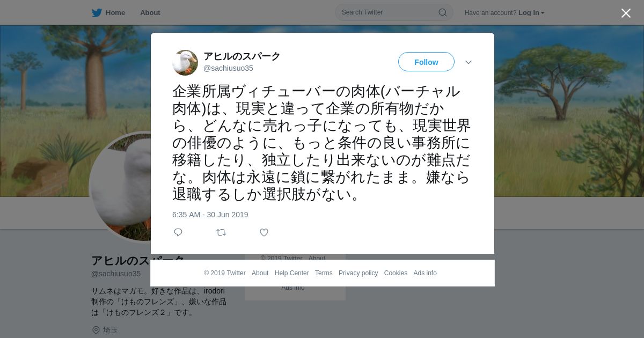This screenshot has height=338, width=644.
Task: Open the duck avatar in tweet header
Action: point(185,63)
